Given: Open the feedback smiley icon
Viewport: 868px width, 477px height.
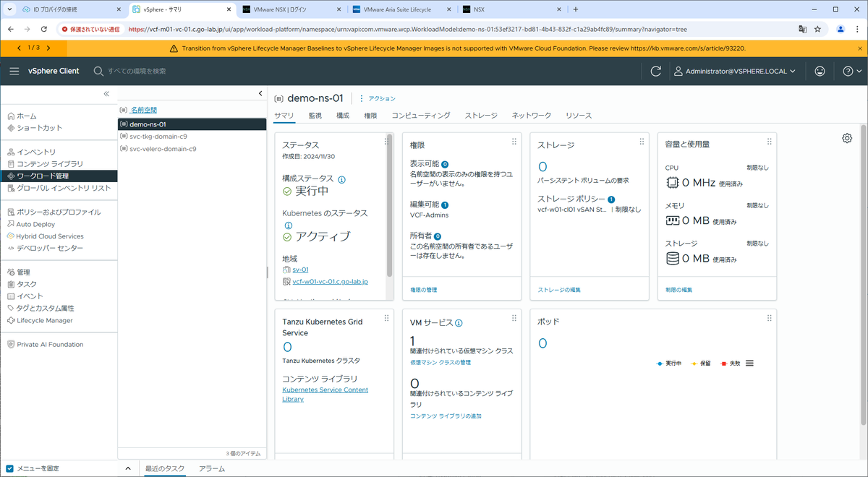Looking at the screenshot, I should click(820, 71).
